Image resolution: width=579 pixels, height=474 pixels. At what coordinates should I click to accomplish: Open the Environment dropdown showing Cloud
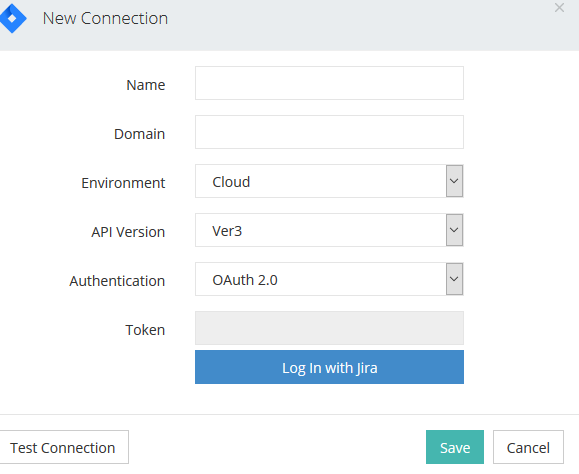coord(329,181)
